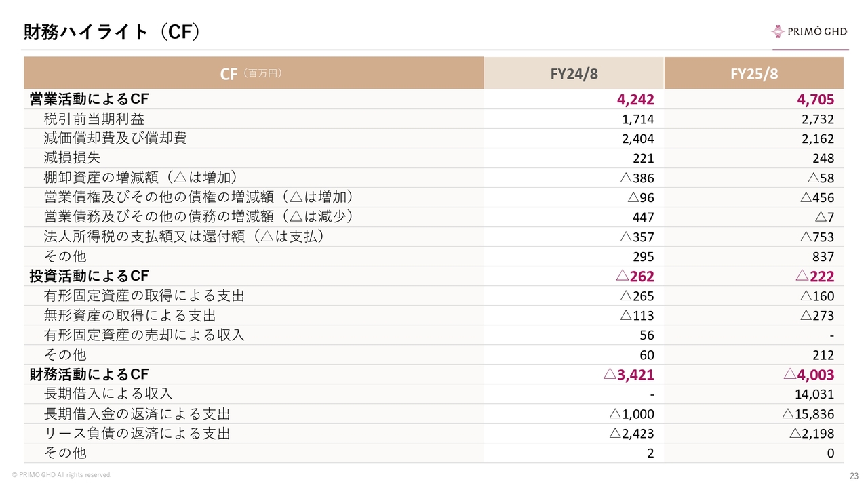Click the 4,705 operating CF value

tap(815, 100)
